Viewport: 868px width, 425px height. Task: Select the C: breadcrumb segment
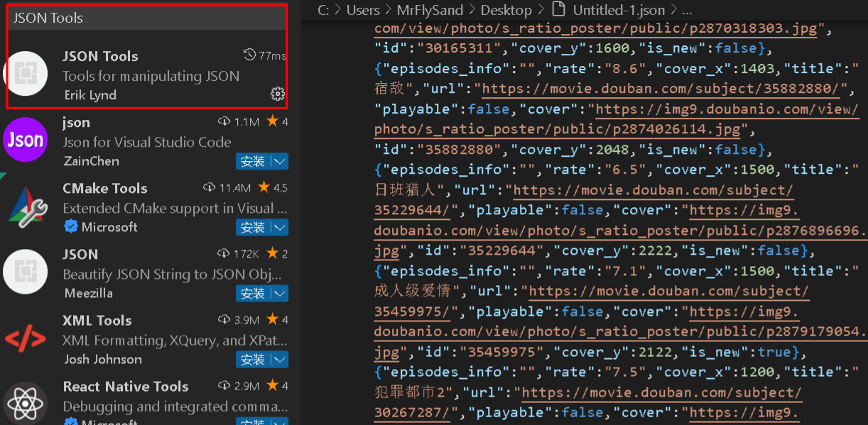click(x=323, y=10)
